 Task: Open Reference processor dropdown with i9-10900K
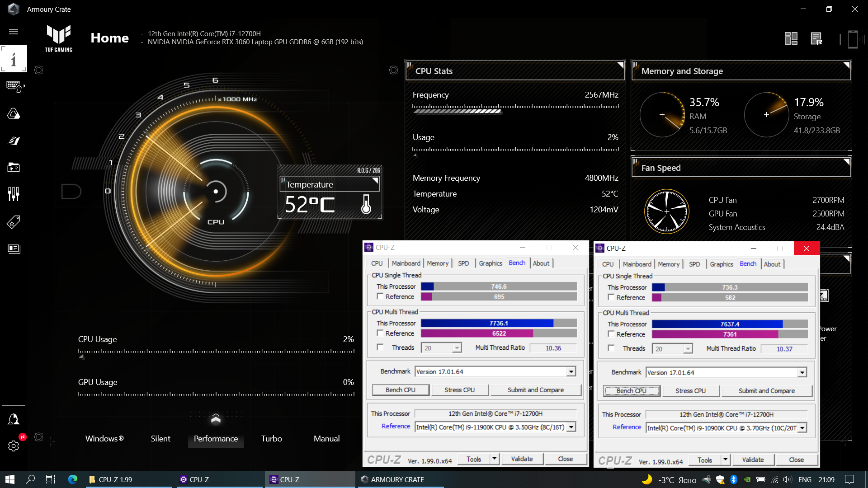pos(802,428)
